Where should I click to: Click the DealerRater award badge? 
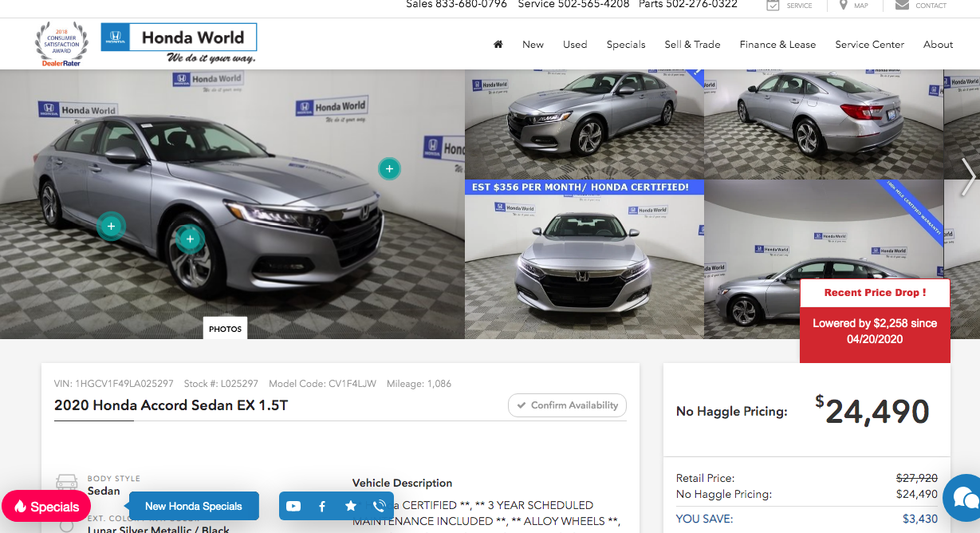pos(61,45)
